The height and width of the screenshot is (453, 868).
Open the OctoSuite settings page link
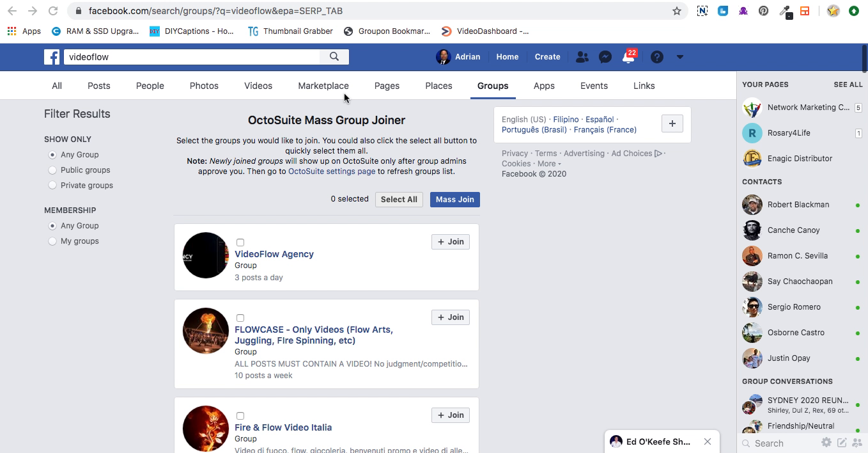(332, 171)
